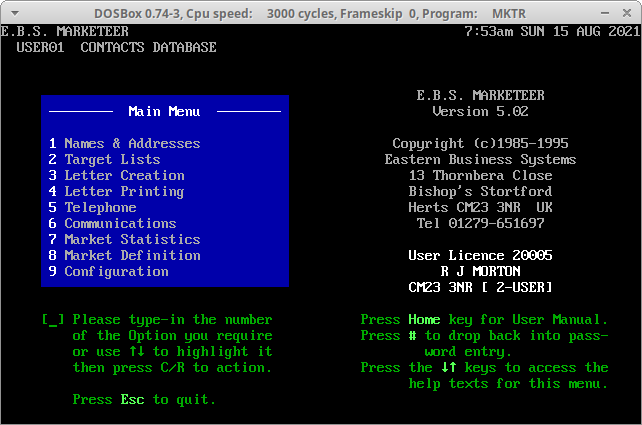The image size is (642, 425).
Task: Click the Main Menu title heading
Action: pyautogui.click(x=165, y=111)
